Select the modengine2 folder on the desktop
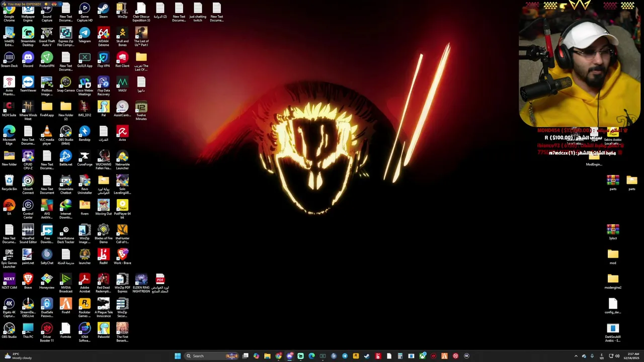 (613, 282)
